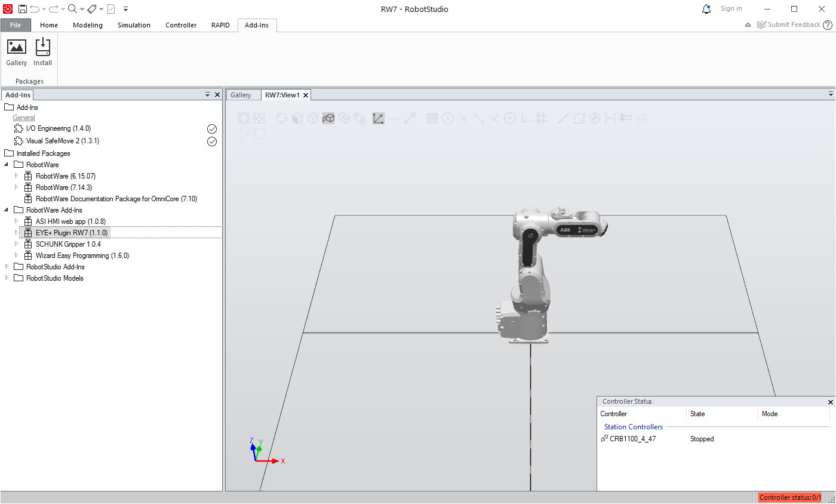
Task: Open the Gallery packages button
Action: 17,52
